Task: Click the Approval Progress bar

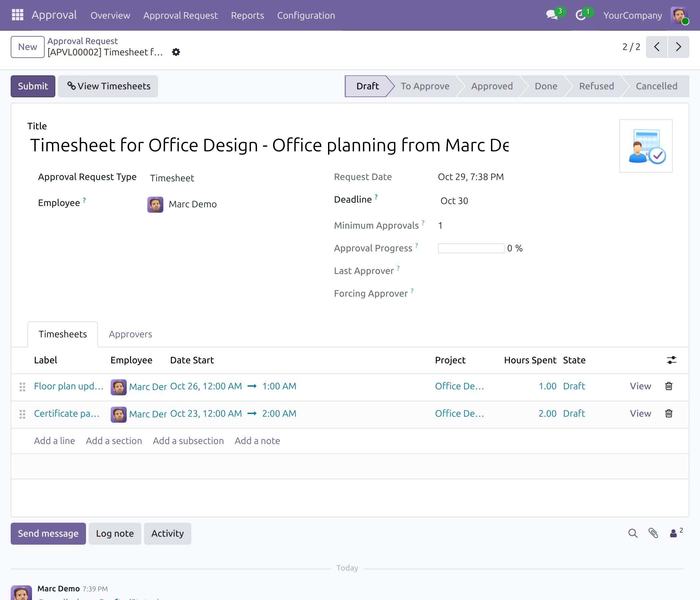Action: 471,248
